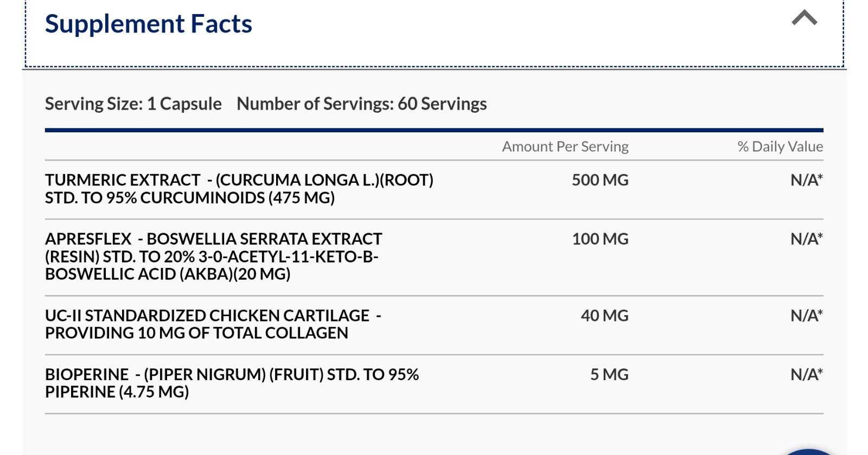This screenshot has height=455, width=868.
Task: Select the Serving Size: 1 Capsule text
Action: [133, 104]
